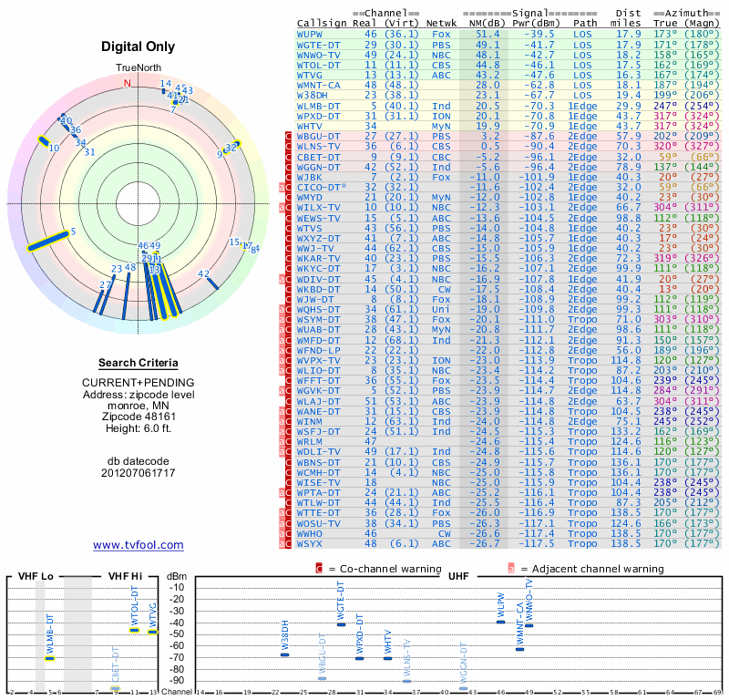Select the WILX-TV callsign

click(x=318, y=208)
